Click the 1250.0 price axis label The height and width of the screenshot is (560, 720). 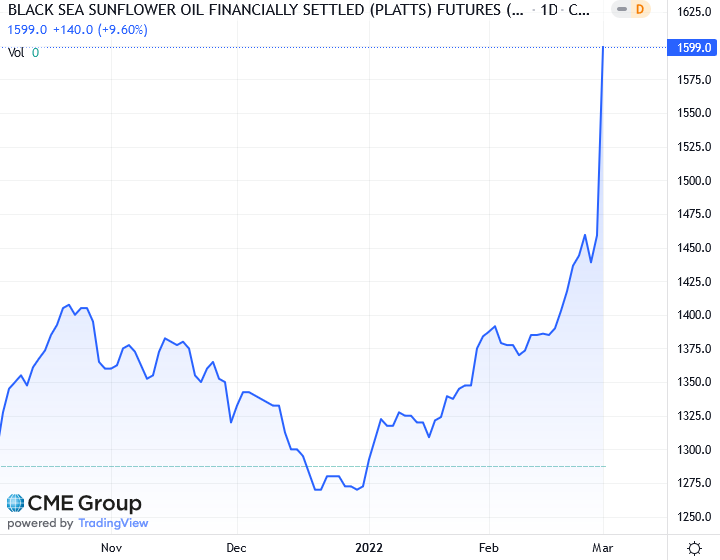click(693, 517)
